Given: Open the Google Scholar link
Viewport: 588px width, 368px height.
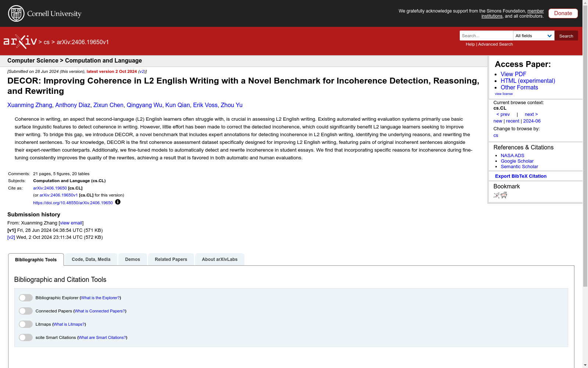Looking at the screenshot, I should (517, 161).
